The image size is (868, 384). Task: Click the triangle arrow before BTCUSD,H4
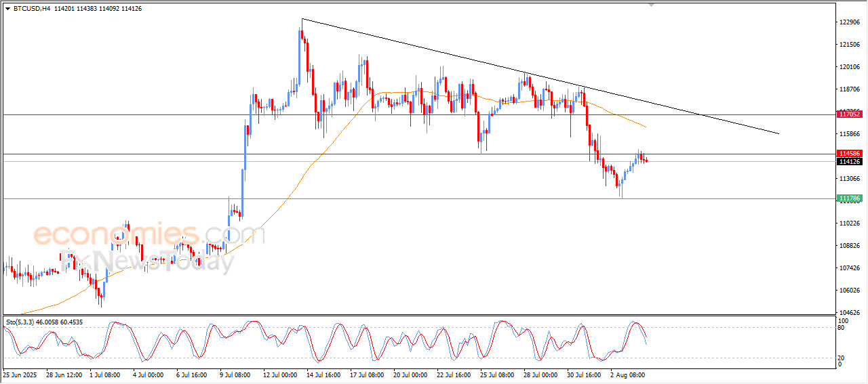[7, 8]
